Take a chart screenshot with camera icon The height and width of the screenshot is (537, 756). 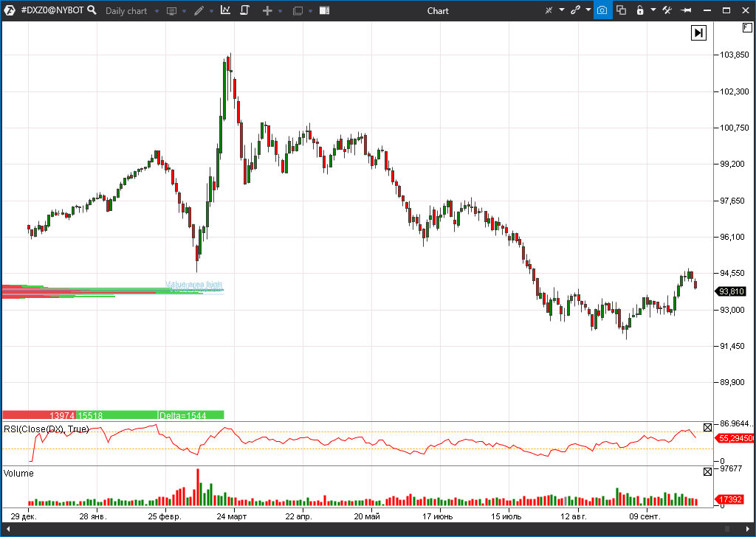(602, 10)
